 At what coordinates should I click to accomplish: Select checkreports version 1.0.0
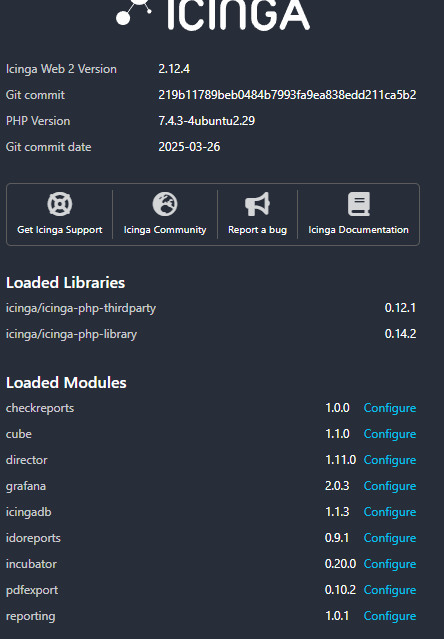click(337, 408)
